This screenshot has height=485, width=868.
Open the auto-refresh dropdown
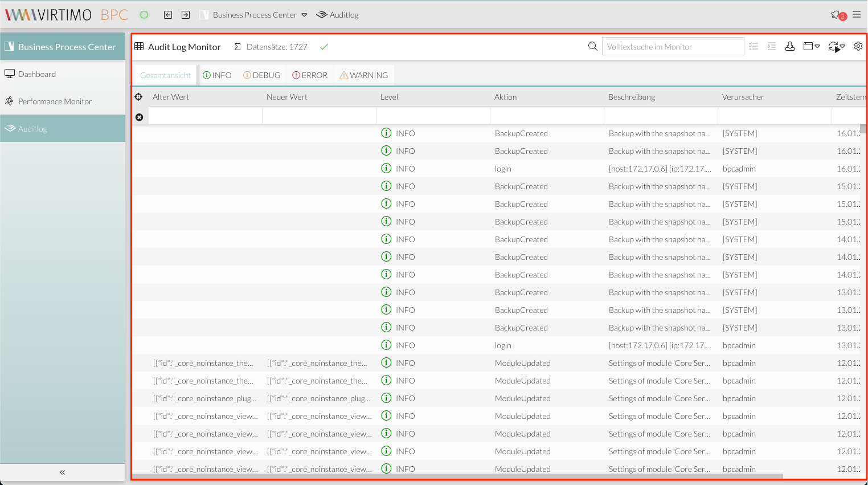point(836,47)
